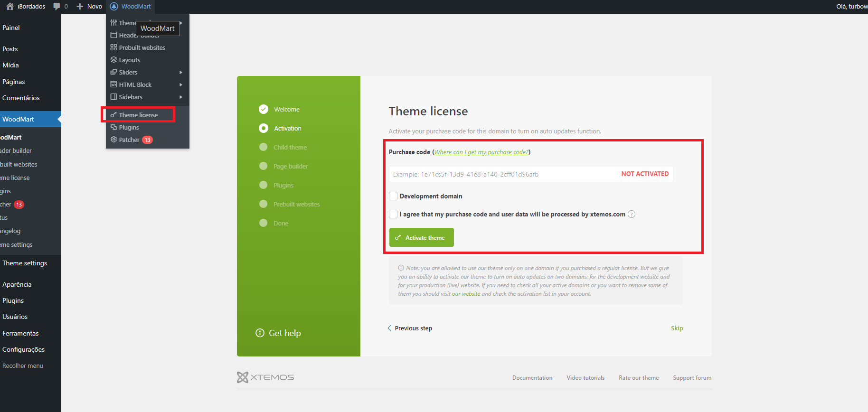Focus the Purchase code input field
868x412 pixels.
[x=531, y=174]
